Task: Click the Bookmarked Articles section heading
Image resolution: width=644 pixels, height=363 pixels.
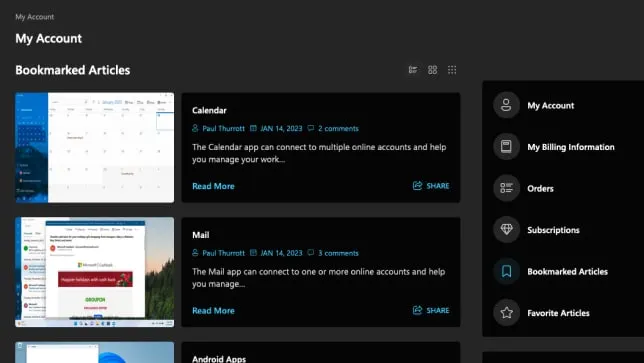Action: point(73,70)
